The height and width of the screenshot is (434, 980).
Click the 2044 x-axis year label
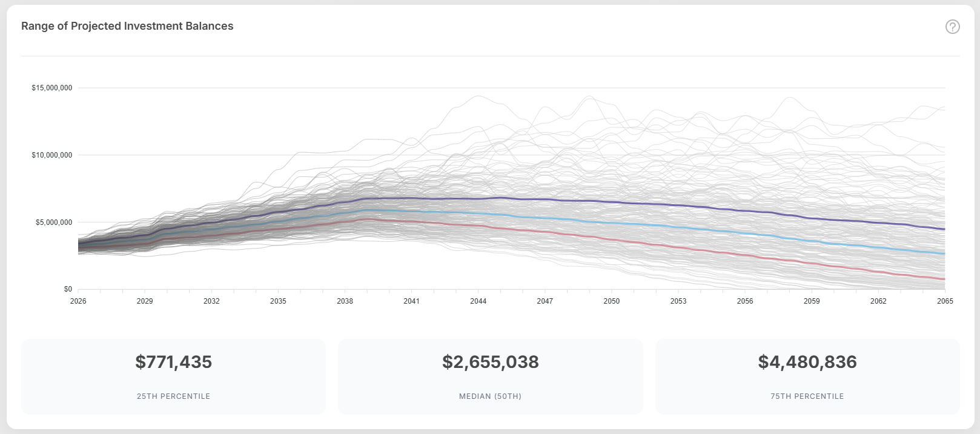click(478, 301)
